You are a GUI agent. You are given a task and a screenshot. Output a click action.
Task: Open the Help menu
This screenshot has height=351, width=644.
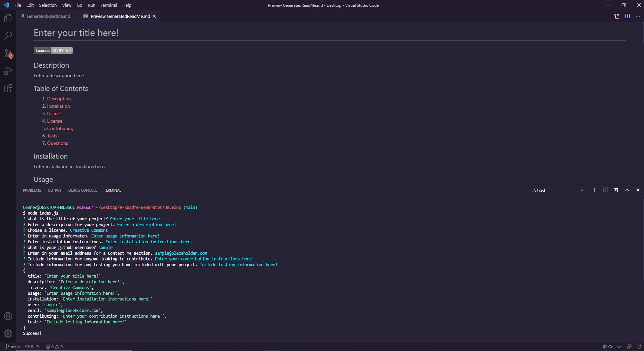point(127,5)
